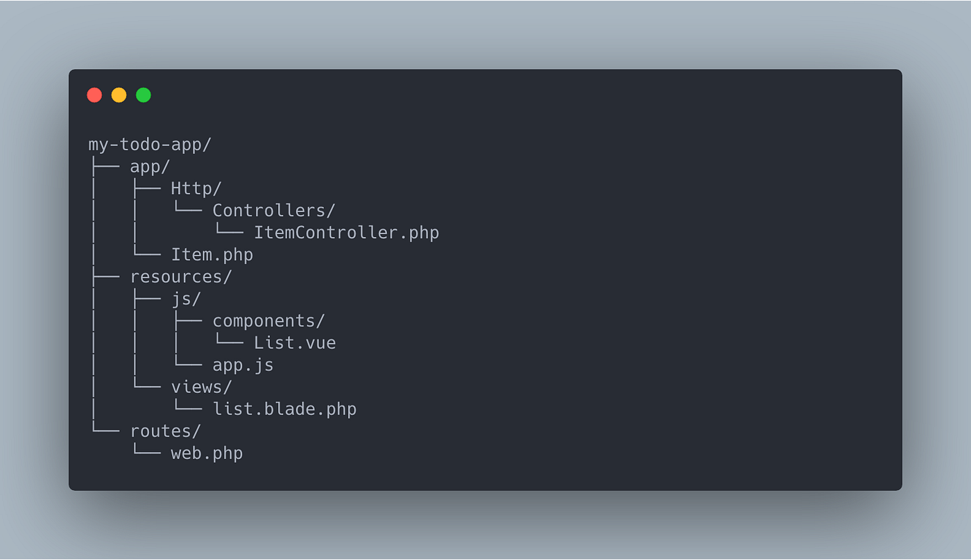Open the web.php routes file
Viewport: 971px width, 560px height.
point(207,453)
